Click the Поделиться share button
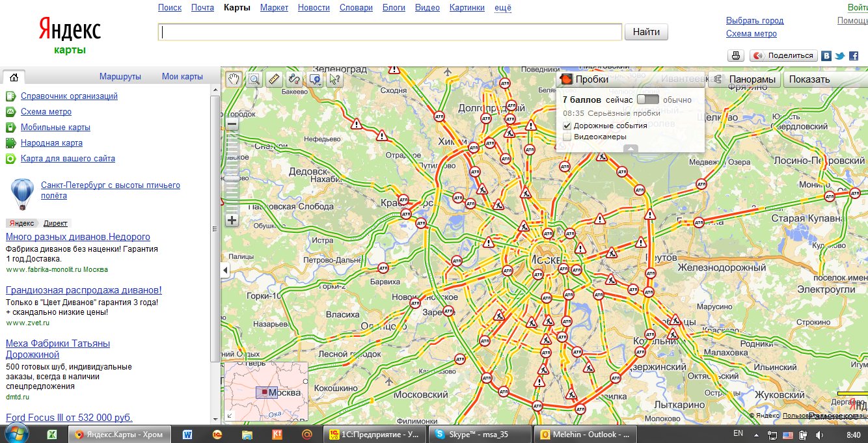Screen dimensions: 868x443 click(783, 56)
